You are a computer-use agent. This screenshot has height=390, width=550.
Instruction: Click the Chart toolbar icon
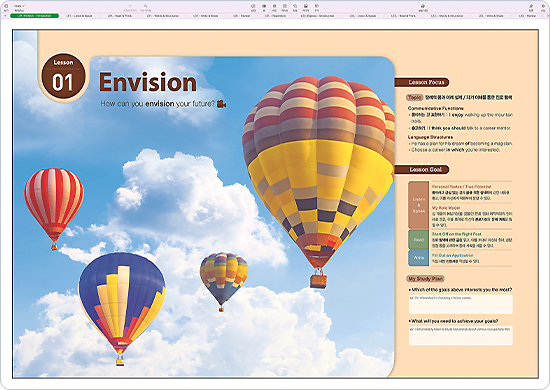click(x=274, y=6)
